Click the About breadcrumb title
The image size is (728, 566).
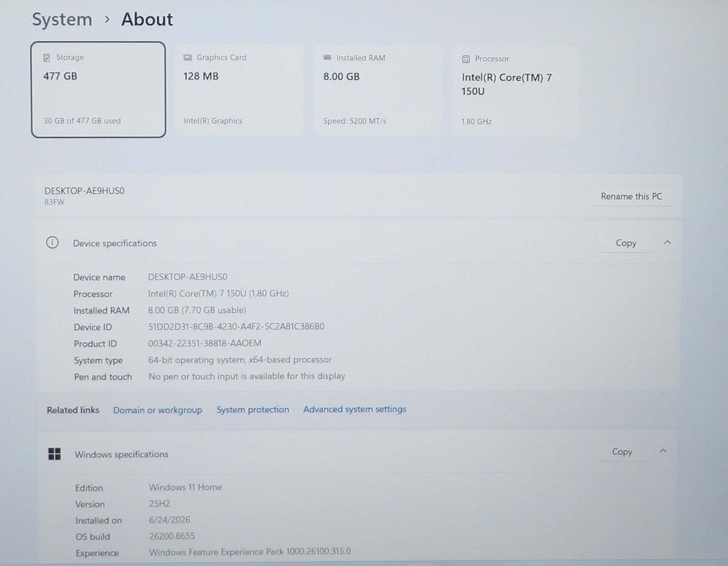coord(147,20)
